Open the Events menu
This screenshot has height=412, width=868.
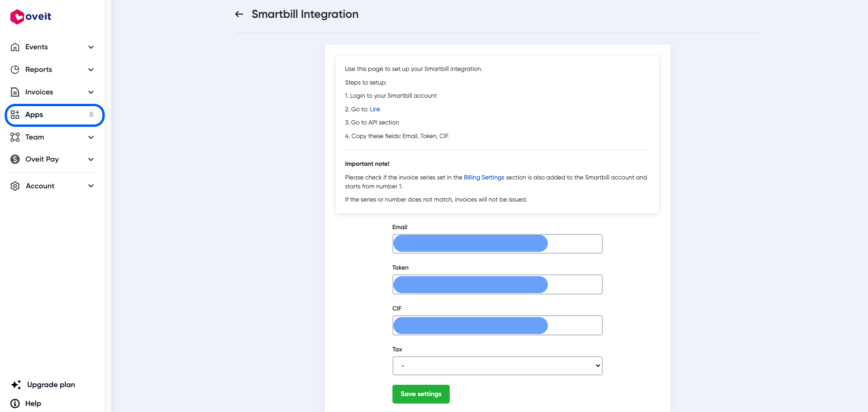point(52,47)
